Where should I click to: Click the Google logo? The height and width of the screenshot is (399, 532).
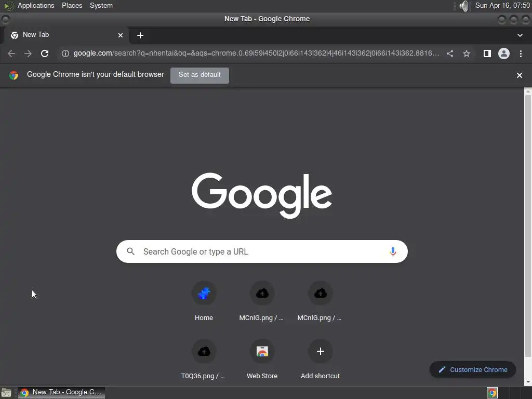coord(262,195)
